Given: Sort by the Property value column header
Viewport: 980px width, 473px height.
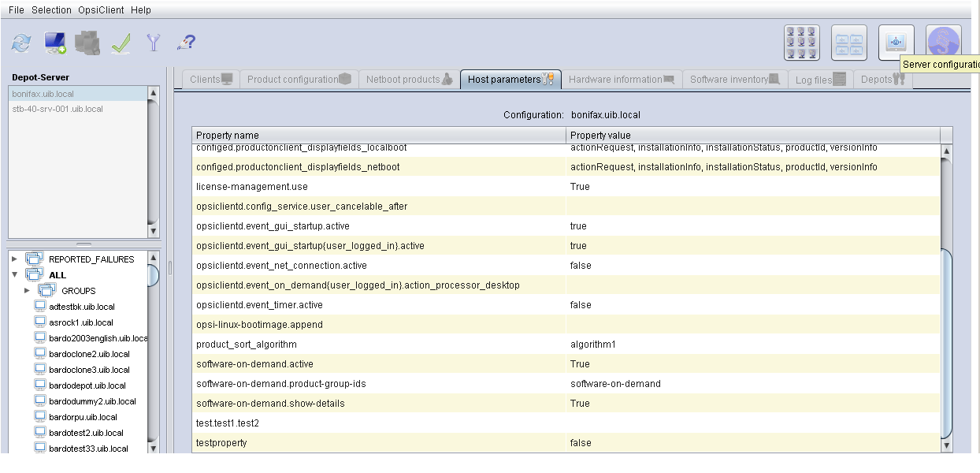Looking at the screenshot, I should (753, 135).
